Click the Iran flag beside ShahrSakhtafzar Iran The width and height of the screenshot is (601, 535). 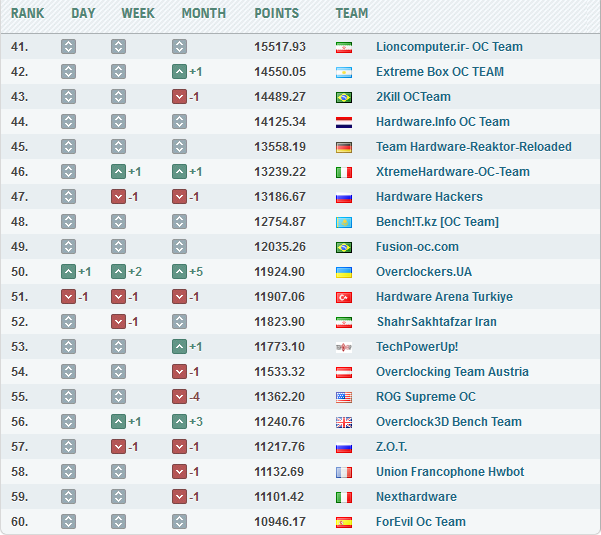(x=344, y=322)
